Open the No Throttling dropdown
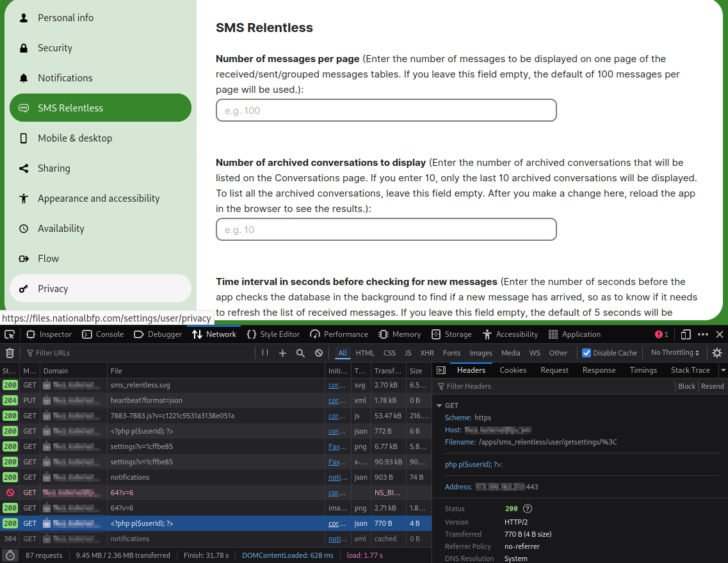Viewport: 728px width, 563px height. [x=675, y=353]
